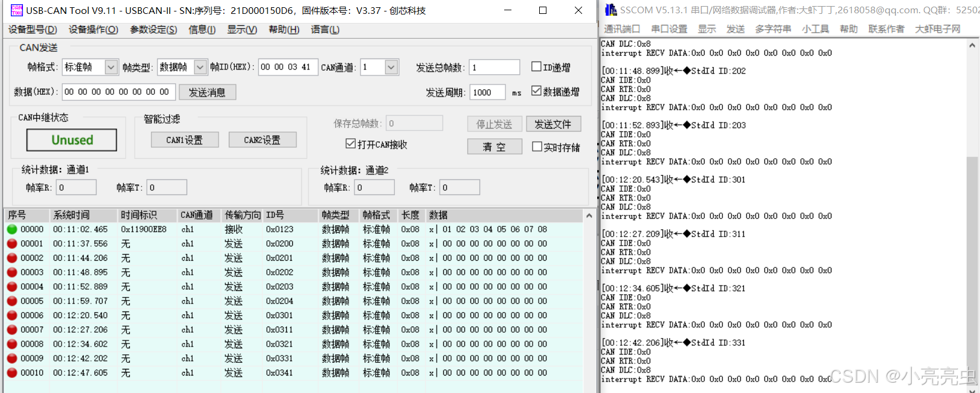This screenshot has width=980, height=393.
Task: Click red status dot for row 00004
Action: point(12,287)
